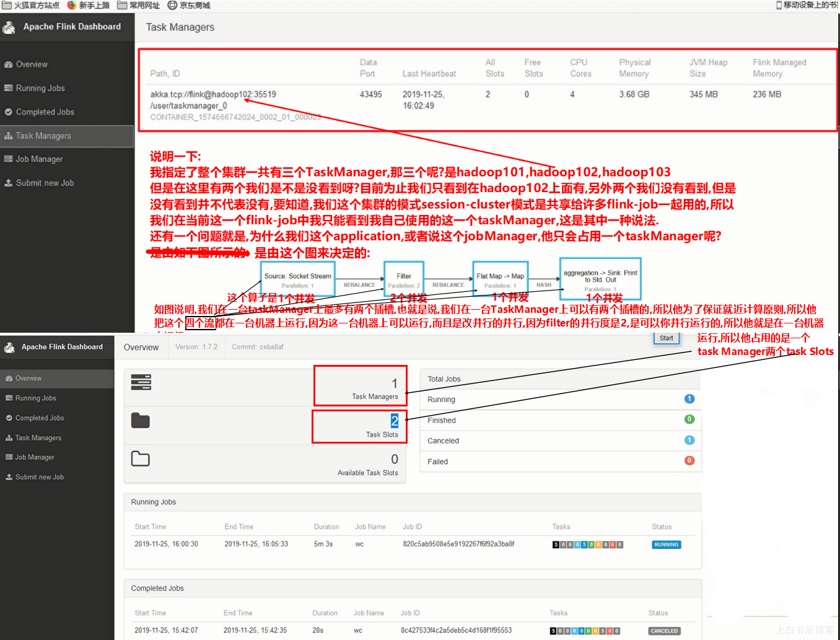The width and height of the screenshot is (840, 640).
Task: Click JVM Heap Size value 345 MB
Action: [x=704, y=94]
